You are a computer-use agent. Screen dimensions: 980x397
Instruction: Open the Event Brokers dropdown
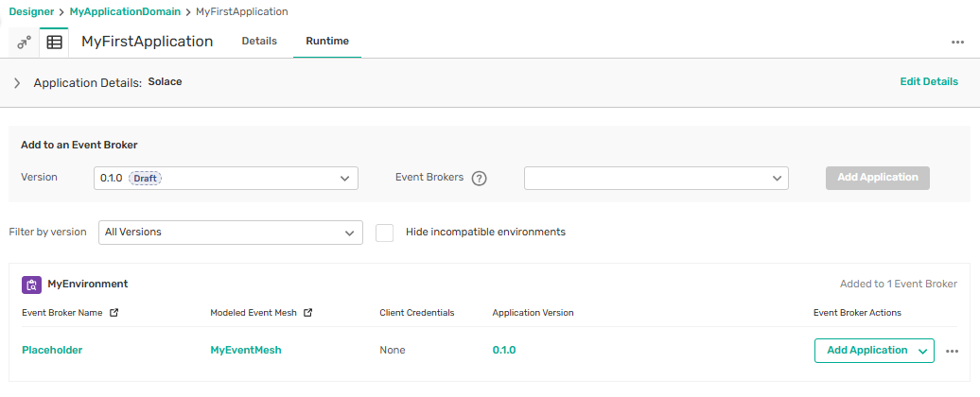656,178
